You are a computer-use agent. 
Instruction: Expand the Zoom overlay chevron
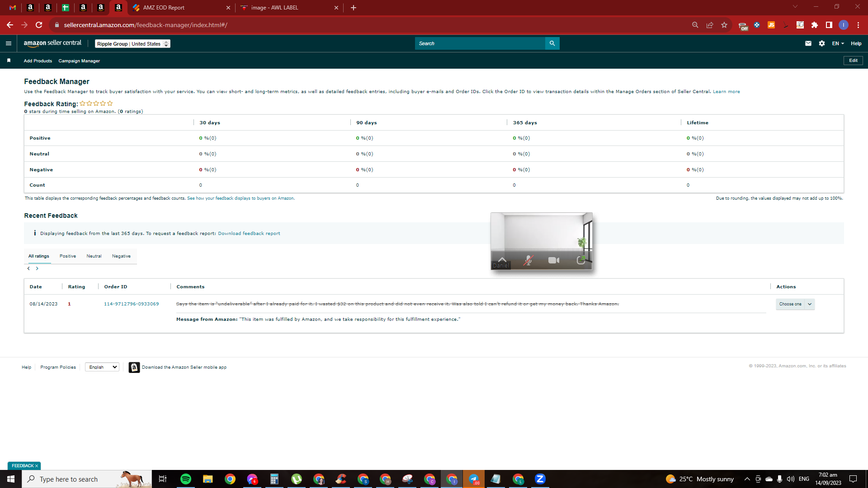(x=502, y=259)
